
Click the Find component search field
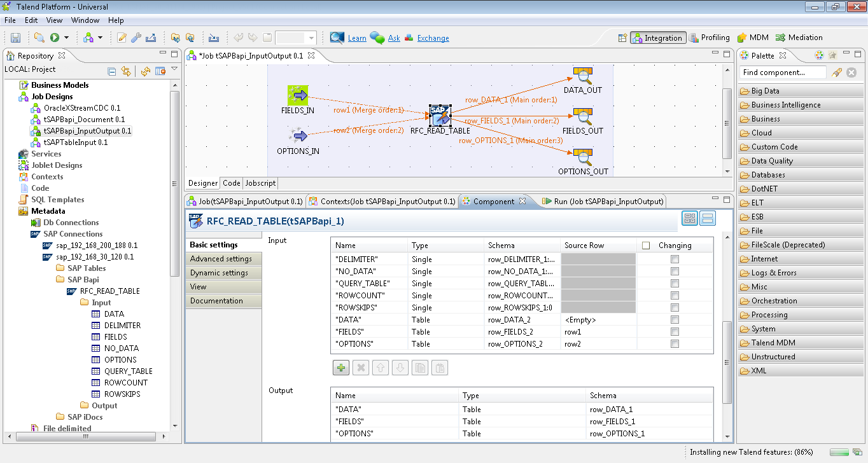pos(783,73)
